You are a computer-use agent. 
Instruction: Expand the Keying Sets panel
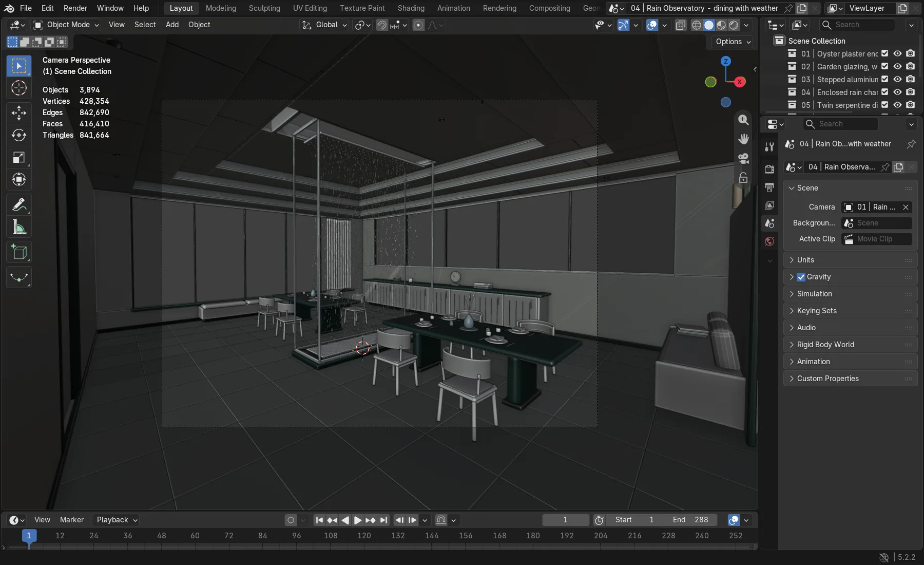850,311
